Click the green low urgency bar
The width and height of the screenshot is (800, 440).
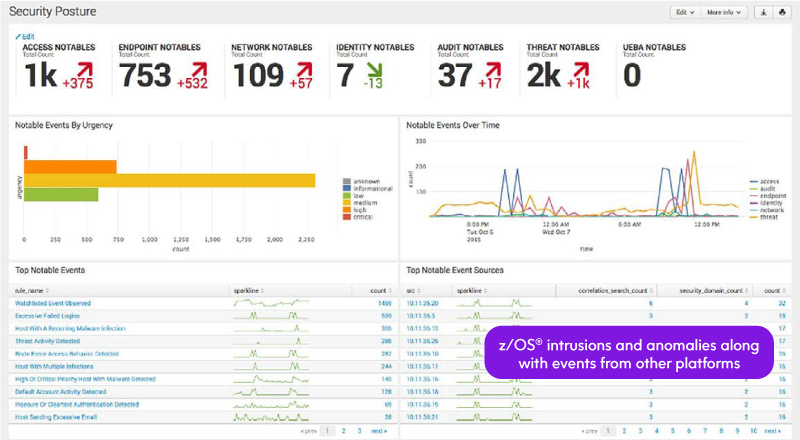click(61, 194)
